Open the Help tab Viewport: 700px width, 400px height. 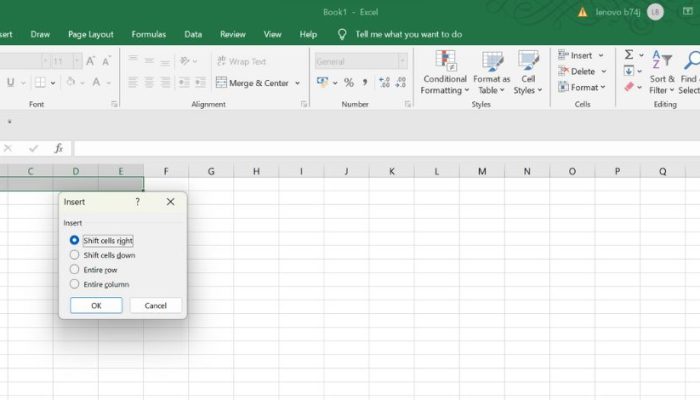(x=308, y=34)
